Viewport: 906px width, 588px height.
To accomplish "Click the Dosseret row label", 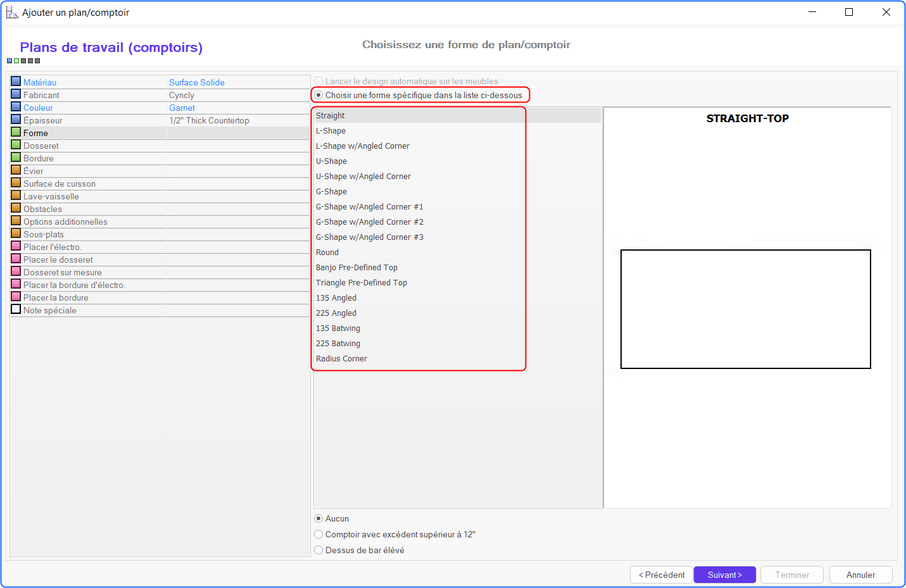I will pyautogui.click(x=41, y=146).
